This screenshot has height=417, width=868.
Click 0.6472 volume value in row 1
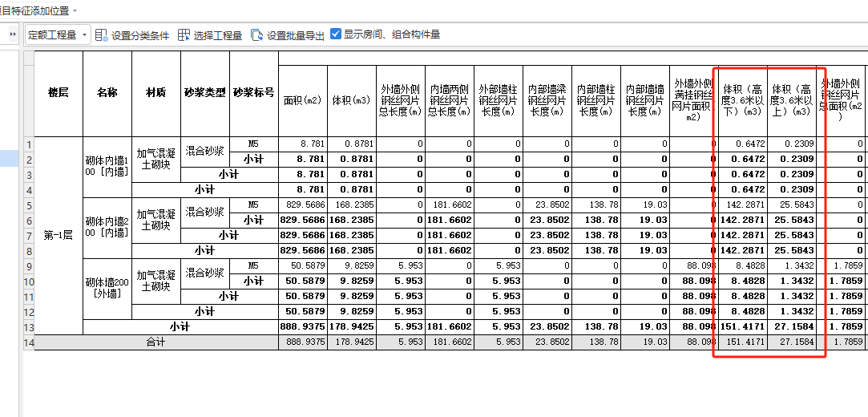(743, 144)
